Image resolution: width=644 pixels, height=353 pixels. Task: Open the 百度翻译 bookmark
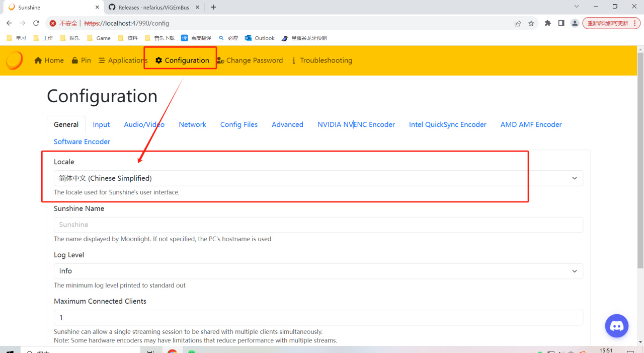pos(197,38)
